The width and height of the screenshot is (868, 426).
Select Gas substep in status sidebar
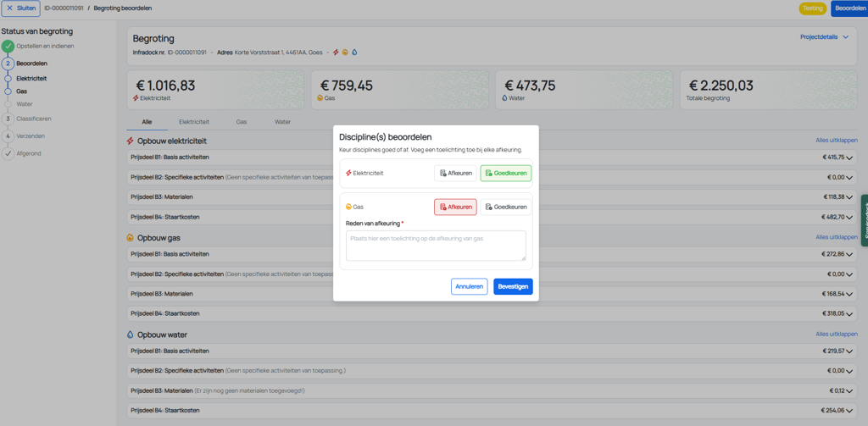(x=21, y=91)
